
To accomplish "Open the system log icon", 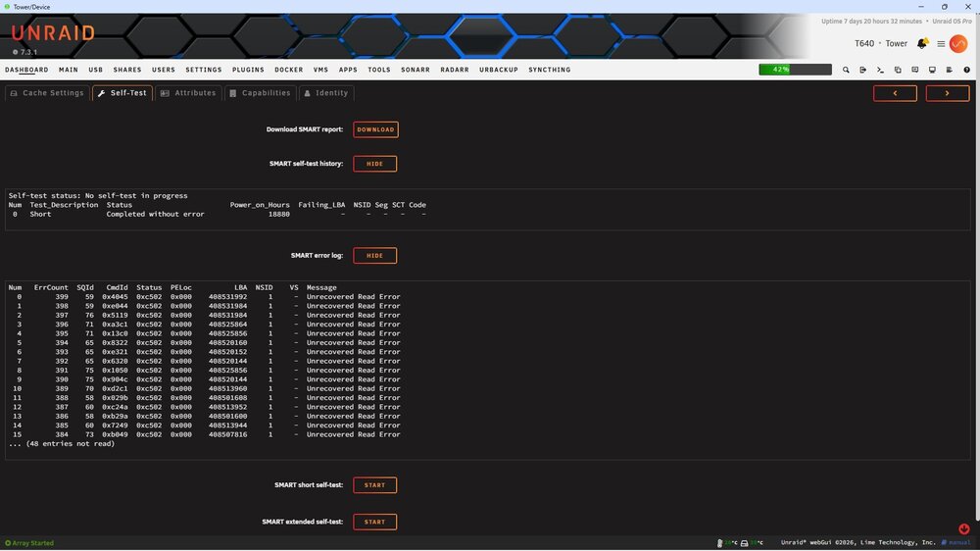I will coord(950,70).
